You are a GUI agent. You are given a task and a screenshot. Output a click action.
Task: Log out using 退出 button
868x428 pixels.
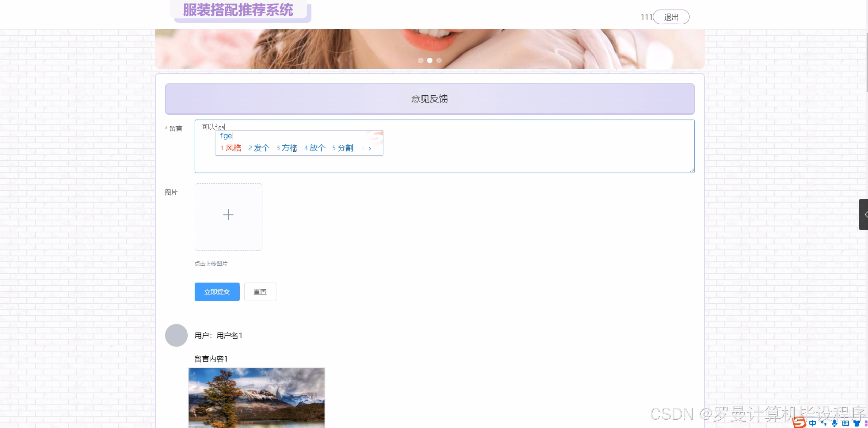671,17
